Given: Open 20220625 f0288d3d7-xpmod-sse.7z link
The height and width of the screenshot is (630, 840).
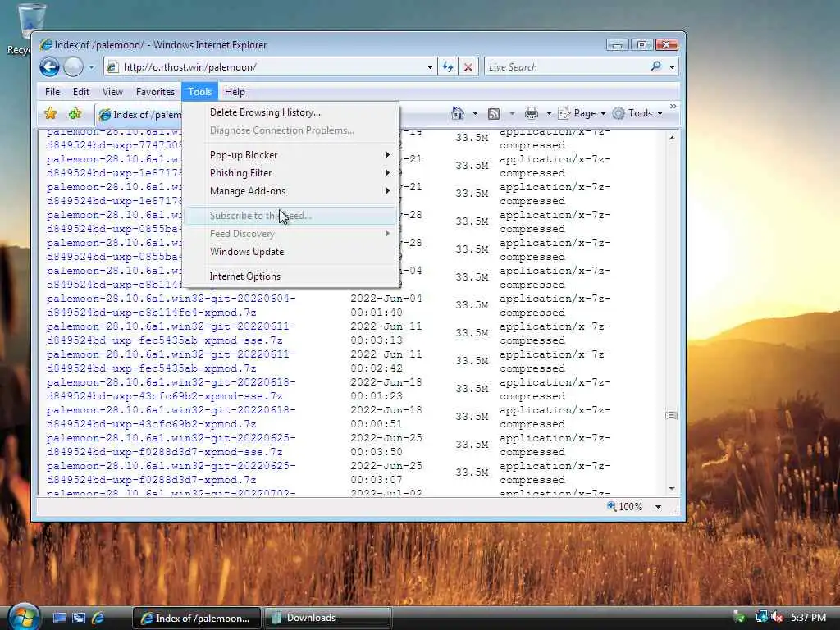Looking at the screenshot, I should point(171,445).
